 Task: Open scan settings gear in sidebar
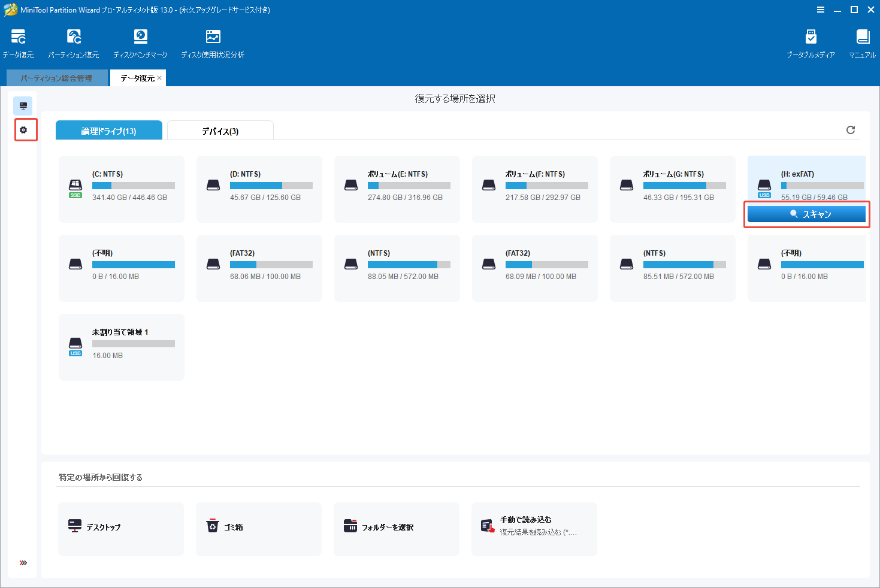point(23,130)
